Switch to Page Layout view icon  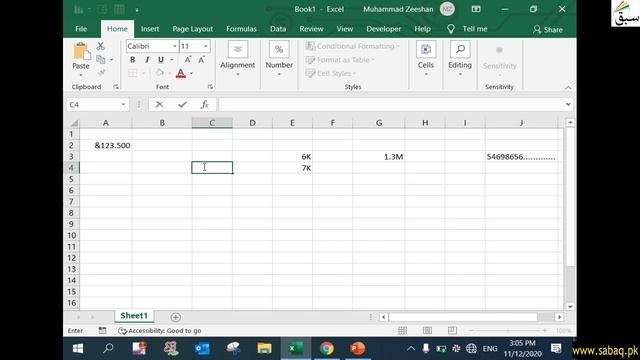427,331
